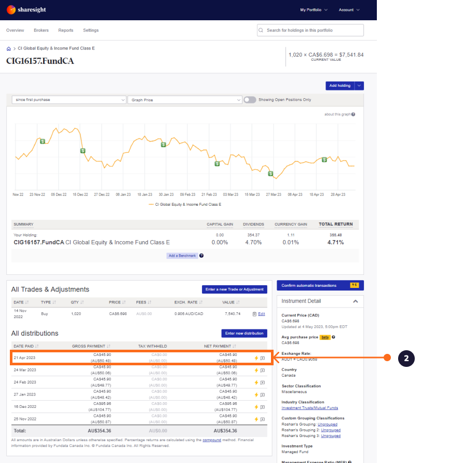This screenshot has height=463, width=476.
Task: Click dividend marker near 15 Dec 22
Action: (83, 151)
